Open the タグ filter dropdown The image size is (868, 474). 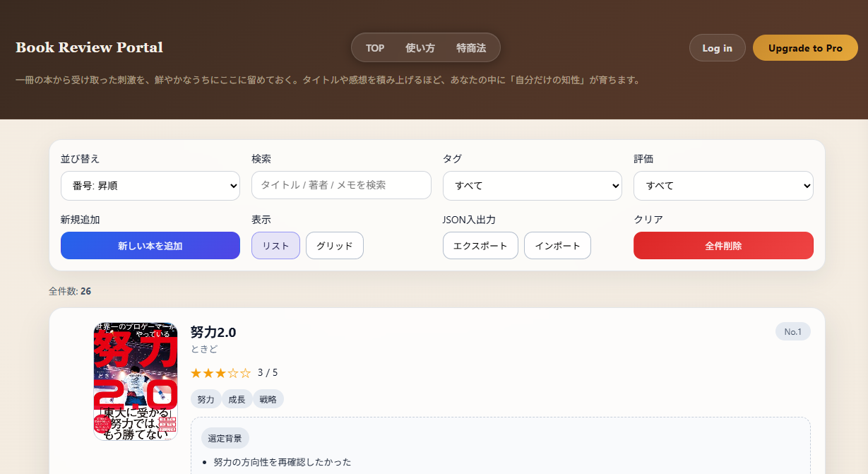[533, 186]
